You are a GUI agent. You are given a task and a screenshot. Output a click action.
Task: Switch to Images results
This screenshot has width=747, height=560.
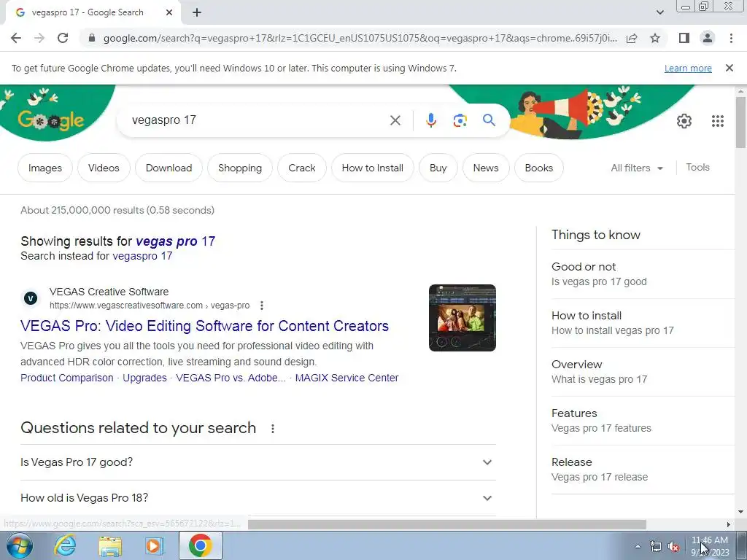tap(44, 168)
